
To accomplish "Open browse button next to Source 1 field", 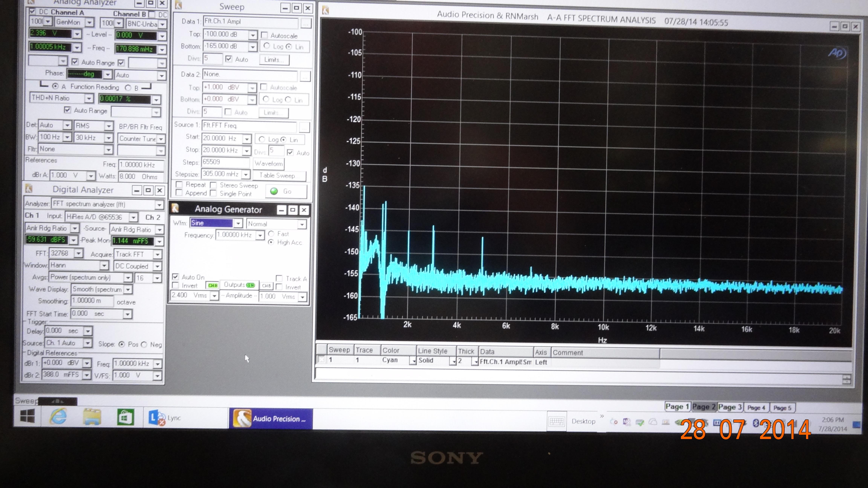I will tap(305, 127).
